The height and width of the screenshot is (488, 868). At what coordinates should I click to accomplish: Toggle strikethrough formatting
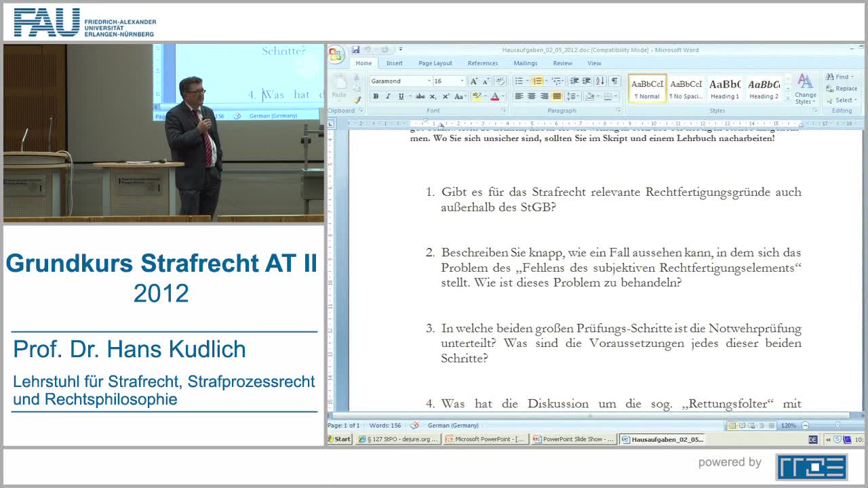click(420, 96)
